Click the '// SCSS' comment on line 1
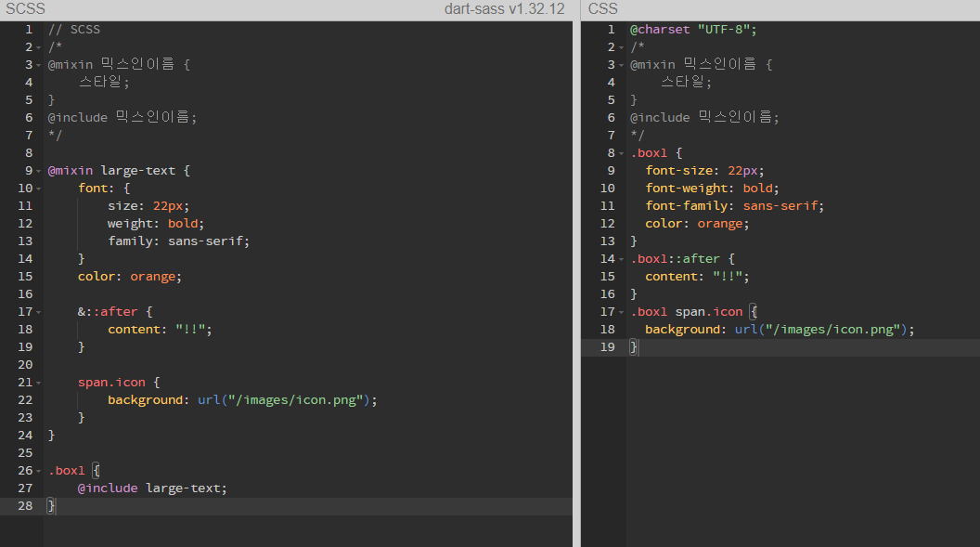 [73, 30]
